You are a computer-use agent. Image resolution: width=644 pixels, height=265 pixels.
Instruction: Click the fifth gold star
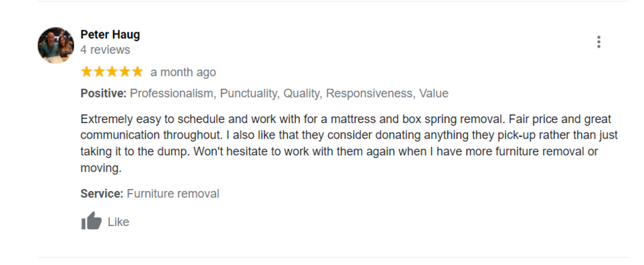click(x=137, y=72)
